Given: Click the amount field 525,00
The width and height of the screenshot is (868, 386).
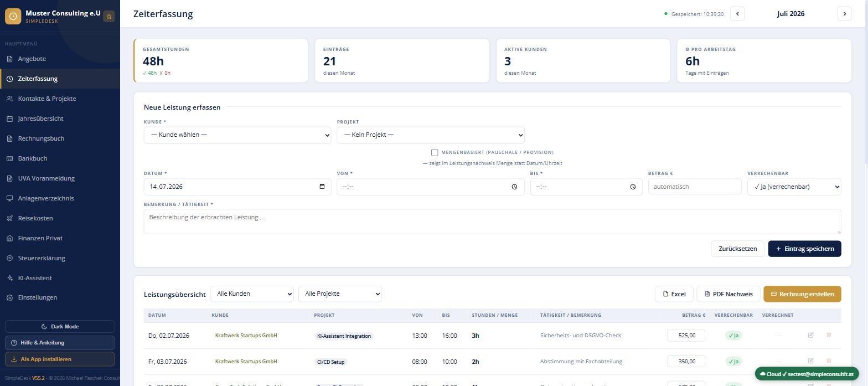Looking at the screenshot, I should (x=686, y=335).
